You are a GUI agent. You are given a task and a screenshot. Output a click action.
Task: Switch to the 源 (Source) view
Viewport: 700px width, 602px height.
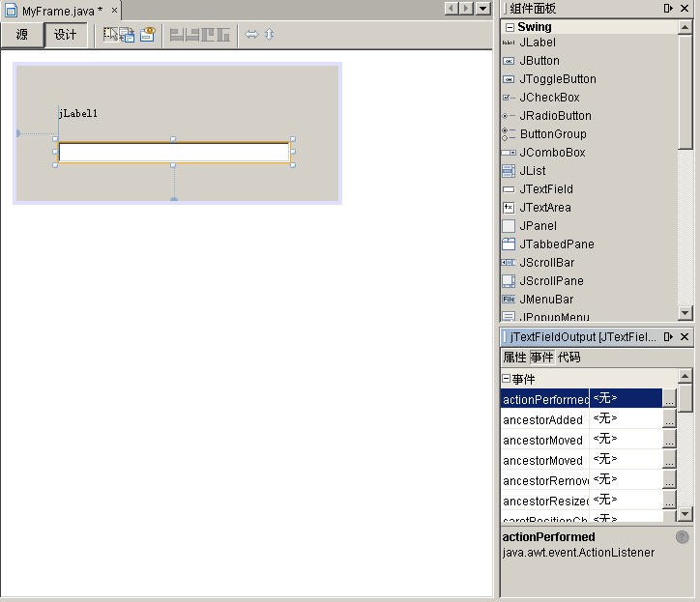coord(22,35)
